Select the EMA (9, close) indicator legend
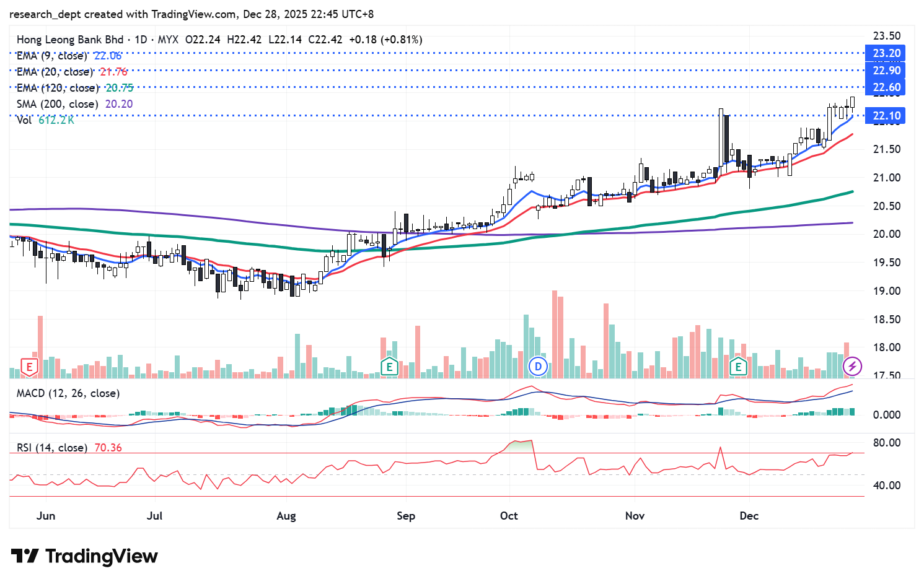The height and width of the screenshot is (584, 924). (x=52, y=56)
